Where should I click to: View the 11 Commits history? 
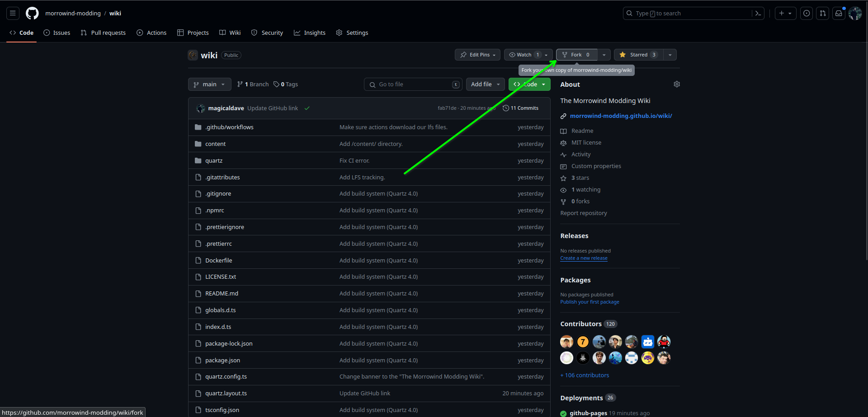520,108
